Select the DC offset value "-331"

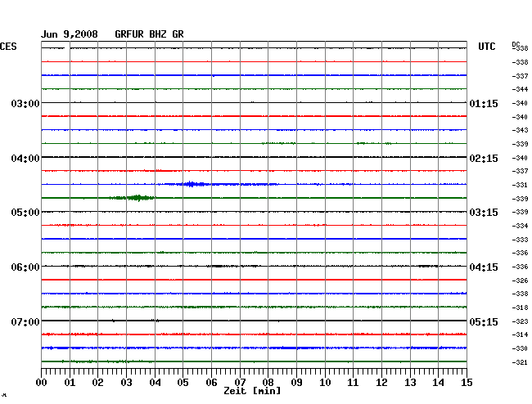click(520, 185)
